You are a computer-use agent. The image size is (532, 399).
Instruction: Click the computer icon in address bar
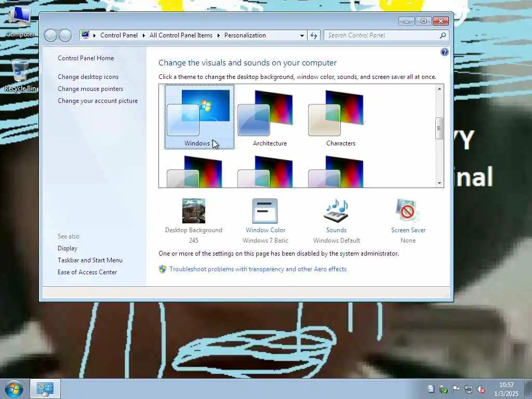click(x=86, y=35)
